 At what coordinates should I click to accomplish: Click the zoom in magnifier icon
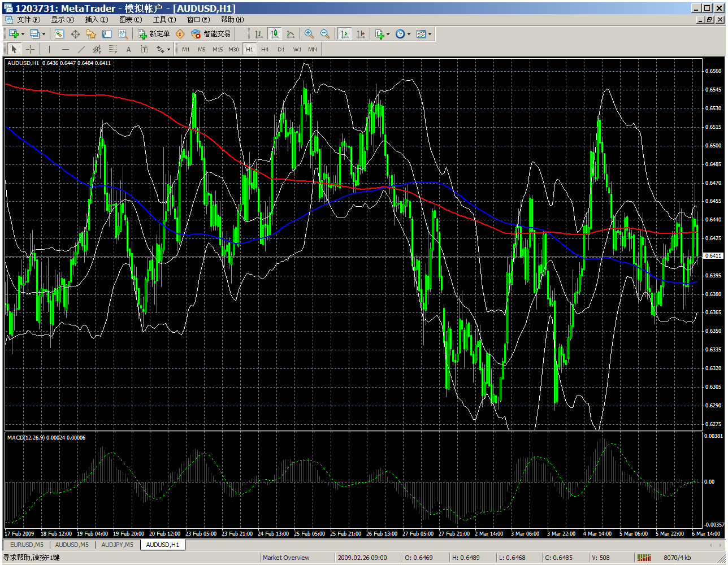point(309,34)
